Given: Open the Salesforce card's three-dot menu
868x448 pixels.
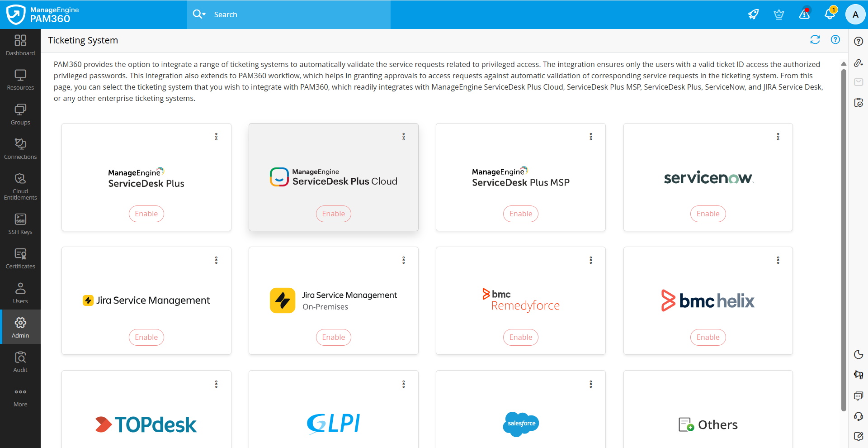Looking at the screenshot, I should pos(591,384).
